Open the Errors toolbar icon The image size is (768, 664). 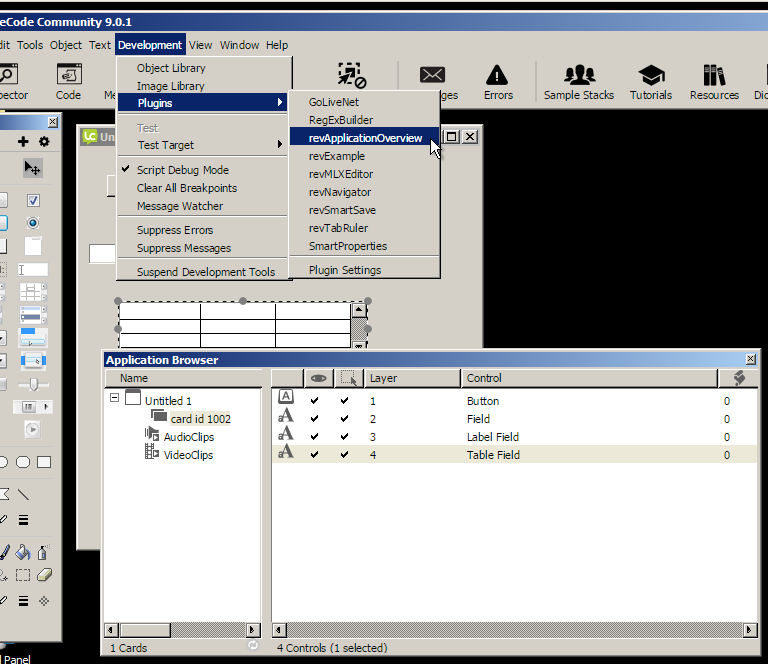[497, 81]
